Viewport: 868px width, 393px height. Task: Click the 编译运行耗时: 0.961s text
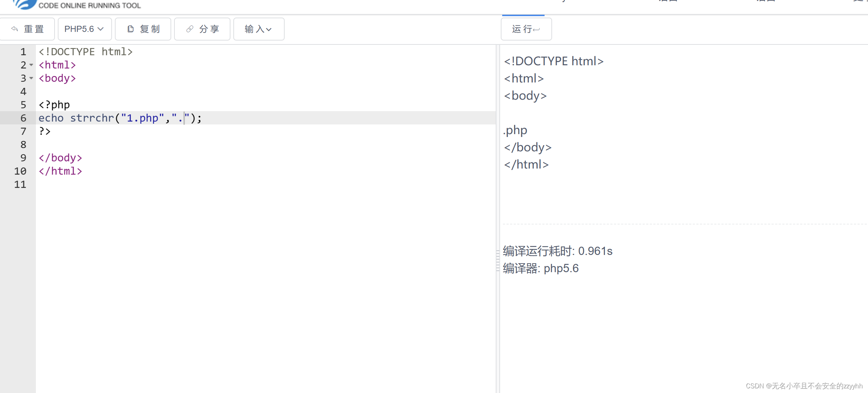557,251
